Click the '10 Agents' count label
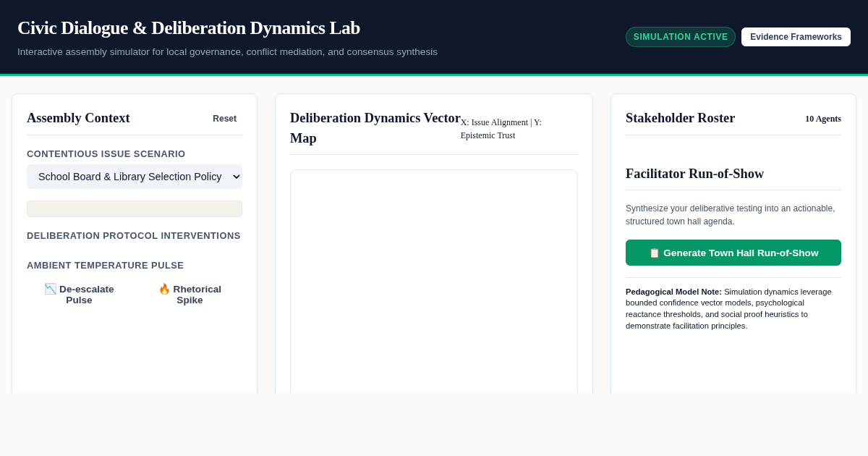The width and height of the screenshot is (868, 456). pos(823,119)
